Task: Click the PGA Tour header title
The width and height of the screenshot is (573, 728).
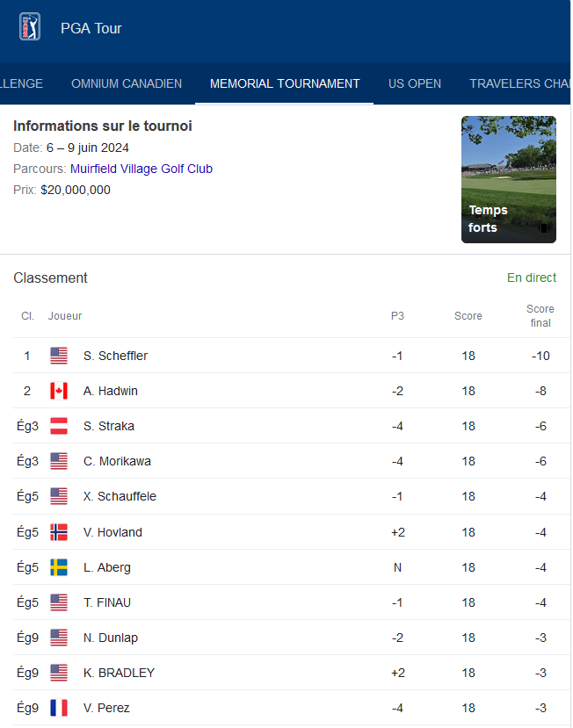Action: [x=91, y=28]
